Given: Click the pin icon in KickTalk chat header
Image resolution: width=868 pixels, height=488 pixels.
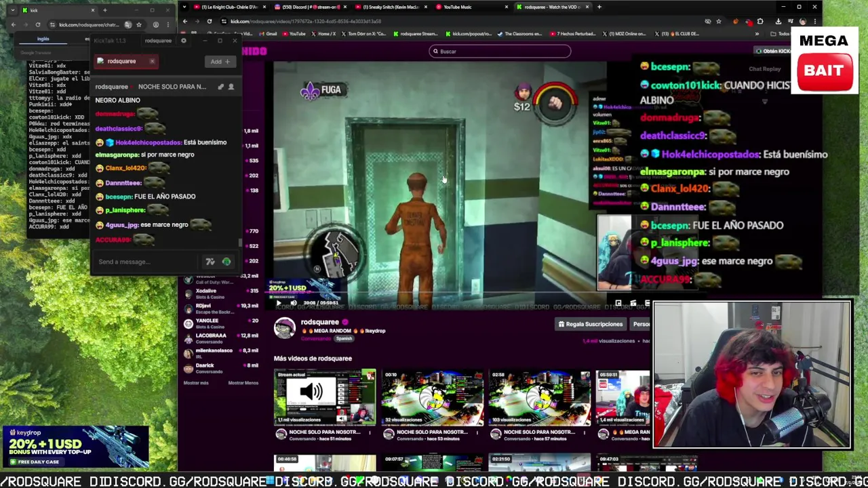Looking at the screenshot, I should tap(220, 87).
